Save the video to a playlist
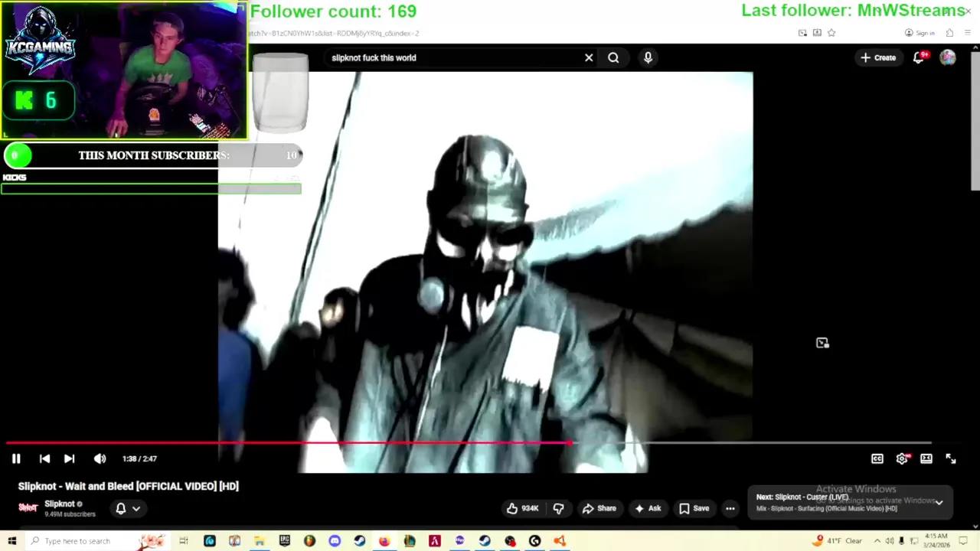The image size is (980, 551). coord(694,508)
